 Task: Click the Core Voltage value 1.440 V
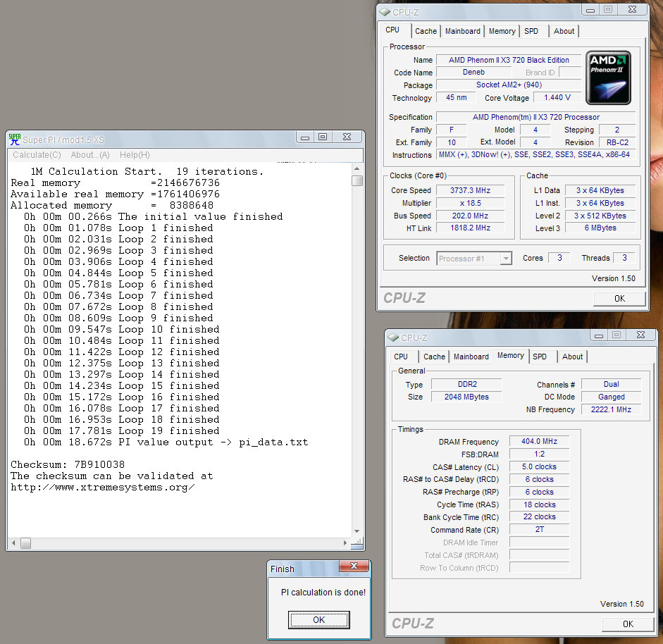click(557, 98)
